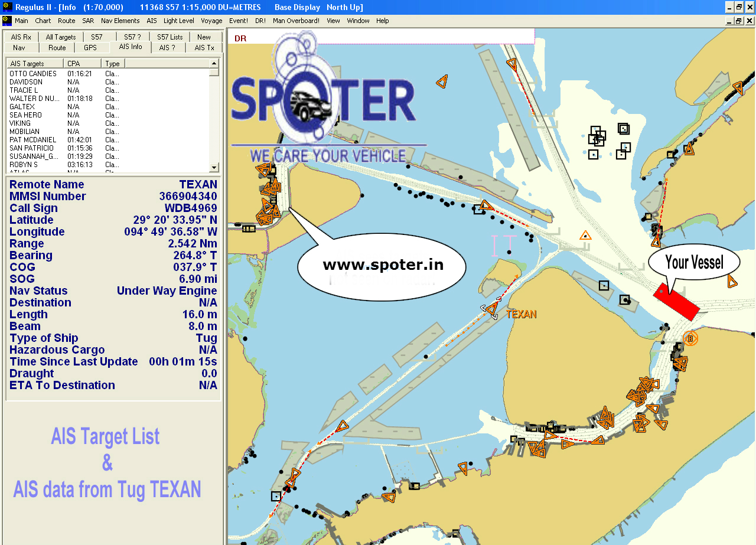The image size is (756, 545).
Task: Click the Regulus app icon in menu bar
Action: click(7, 21)
